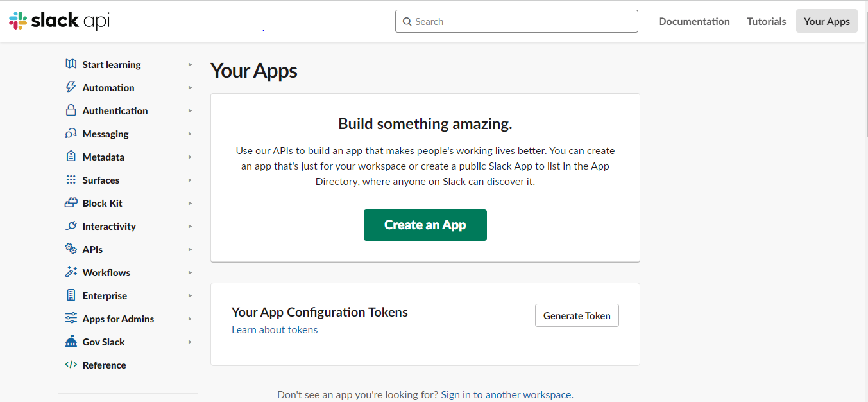Expand the Workflows section arrow
The width and height of the screenshot is (868, 402).
point(191,272)
